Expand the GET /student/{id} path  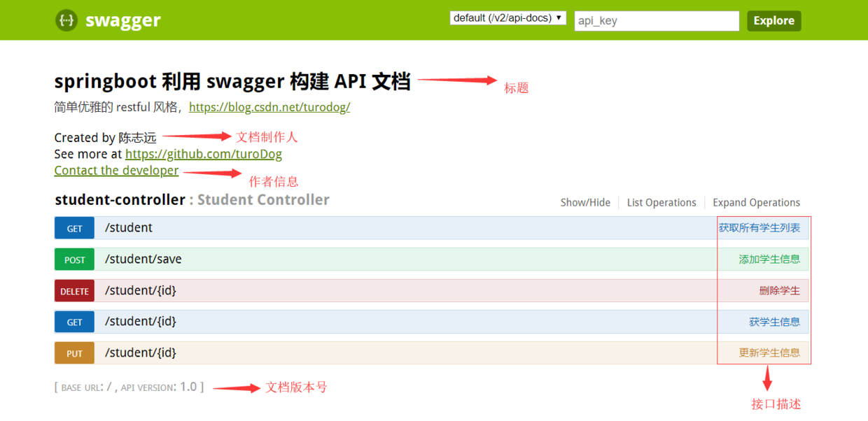click(141, 322)
